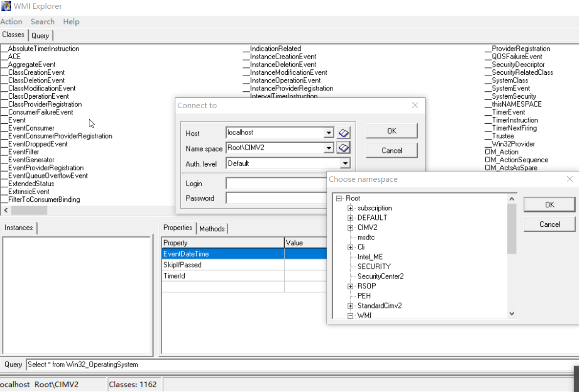Click the WMI Explorer app icon in title bar

pos(6,6)
